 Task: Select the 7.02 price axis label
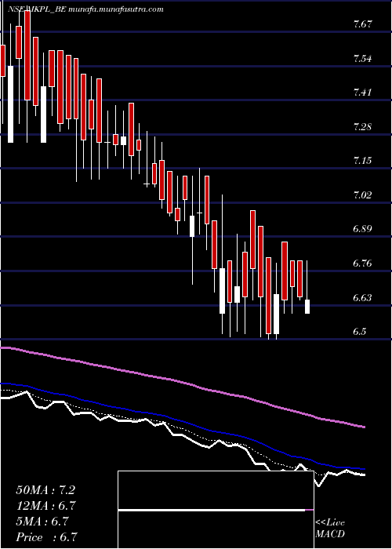(362, 195)
